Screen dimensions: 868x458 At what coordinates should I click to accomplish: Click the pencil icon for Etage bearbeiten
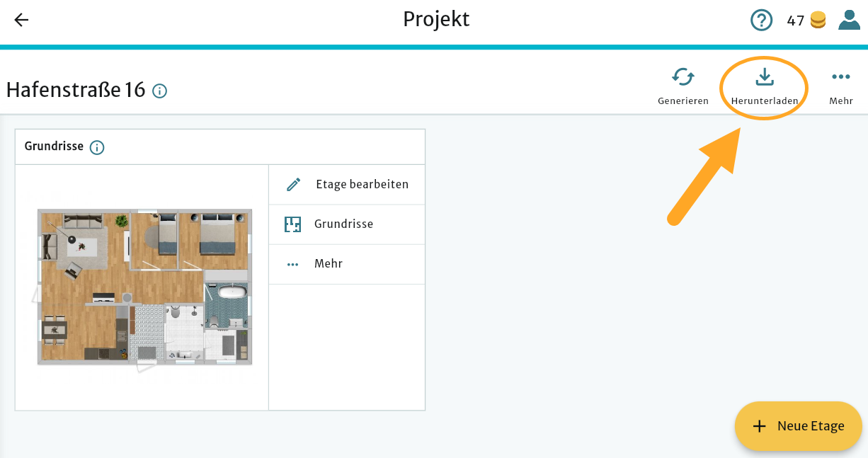point(293,185)
